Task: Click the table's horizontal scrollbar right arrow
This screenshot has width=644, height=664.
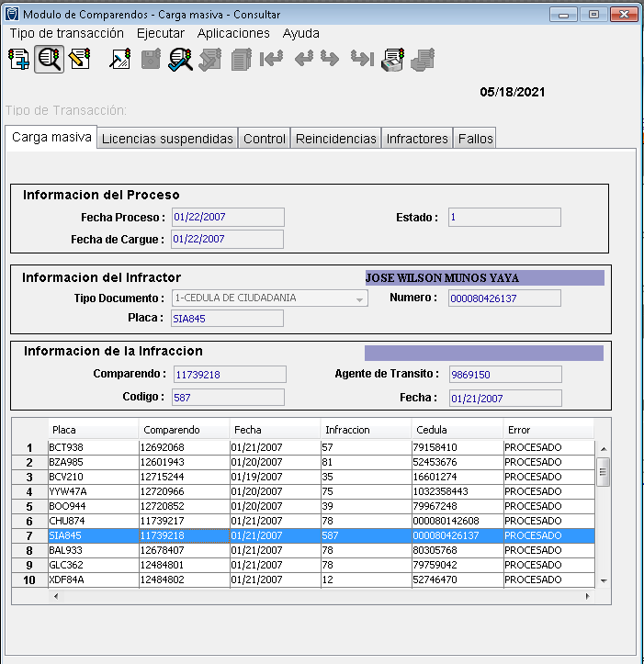Action: click(588, 596)
